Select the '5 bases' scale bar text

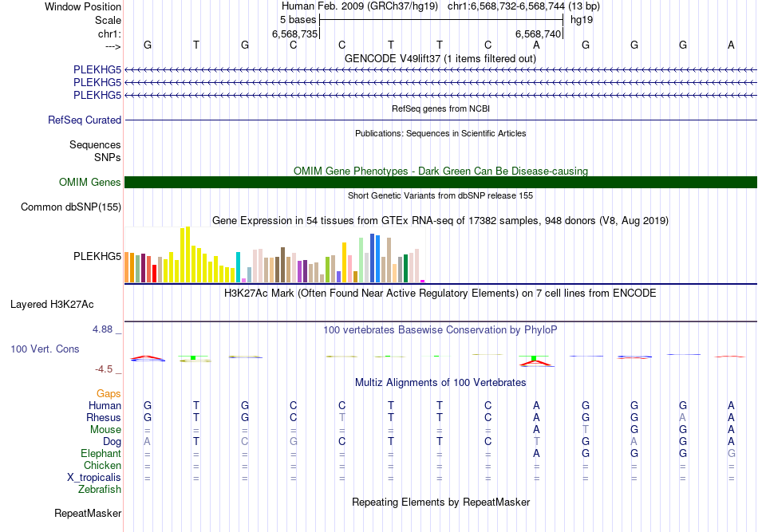coord(298,20)
